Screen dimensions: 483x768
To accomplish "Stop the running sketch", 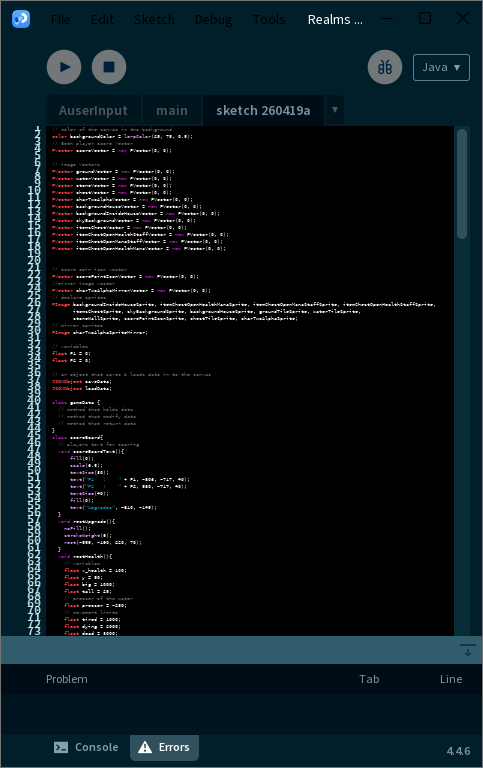I will (x=109, y=67).
